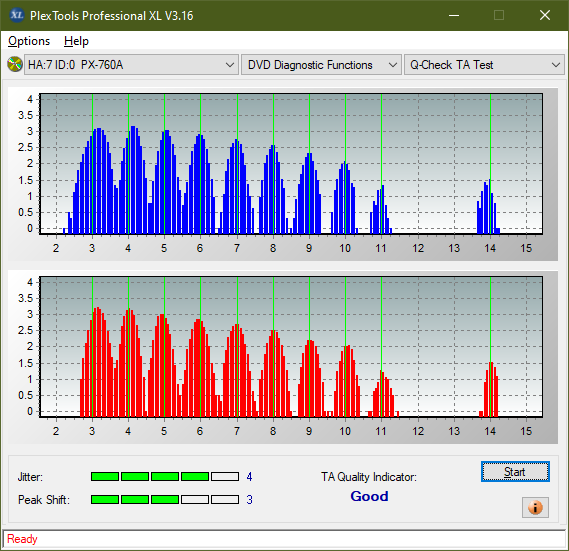
Task: Click the Good TA quality indicator
Action: tap(369, 496)
